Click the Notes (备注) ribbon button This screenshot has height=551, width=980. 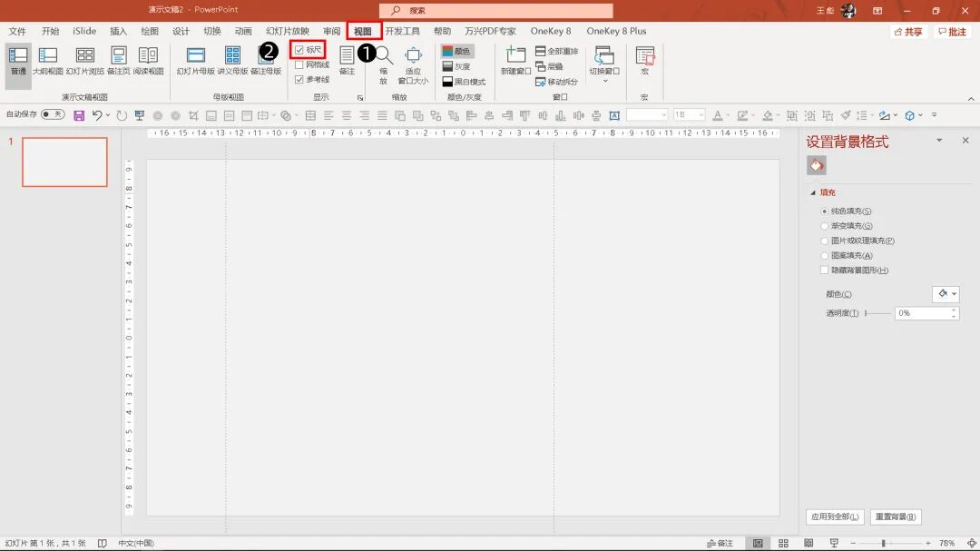coord(347,61)
